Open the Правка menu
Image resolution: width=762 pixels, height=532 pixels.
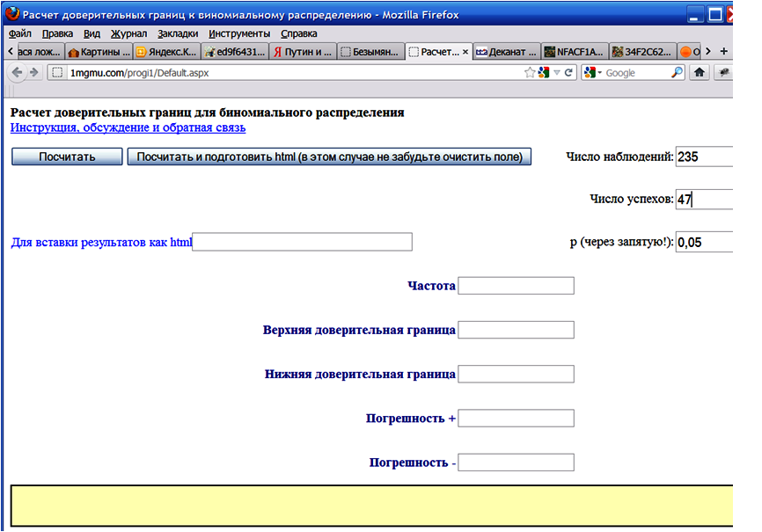(x=57, y=33)
